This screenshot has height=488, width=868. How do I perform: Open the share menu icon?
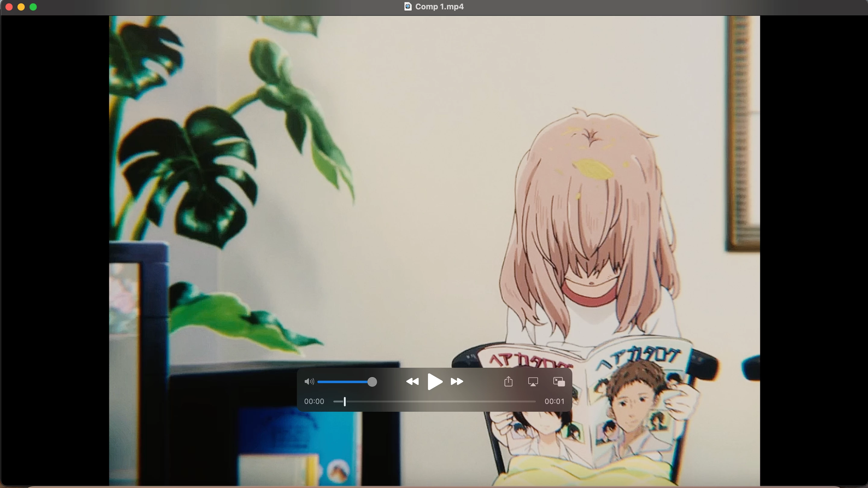[508, 382]
